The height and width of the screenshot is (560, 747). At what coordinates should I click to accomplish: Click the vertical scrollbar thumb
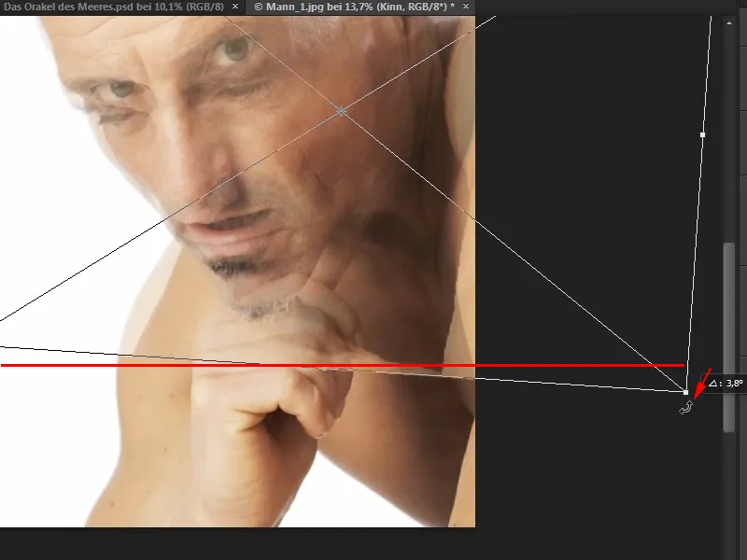click(x=729, y=337)
